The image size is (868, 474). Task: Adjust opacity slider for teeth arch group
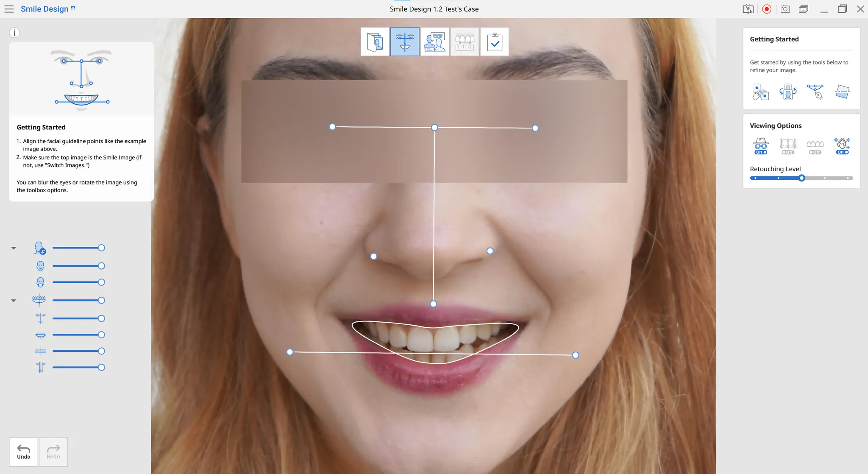tap(78, 300)
